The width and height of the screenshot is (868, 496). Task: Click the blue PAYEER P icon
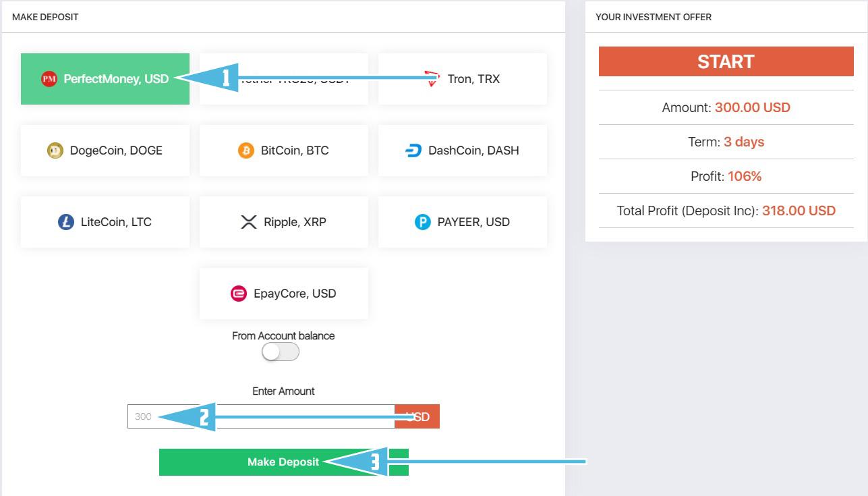coord(422,222)
